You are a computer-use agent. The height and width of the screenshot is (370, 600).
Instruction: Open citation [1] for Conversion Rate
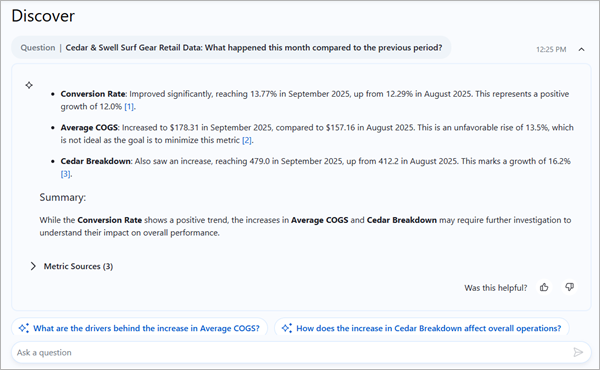[x=129, y=107]
